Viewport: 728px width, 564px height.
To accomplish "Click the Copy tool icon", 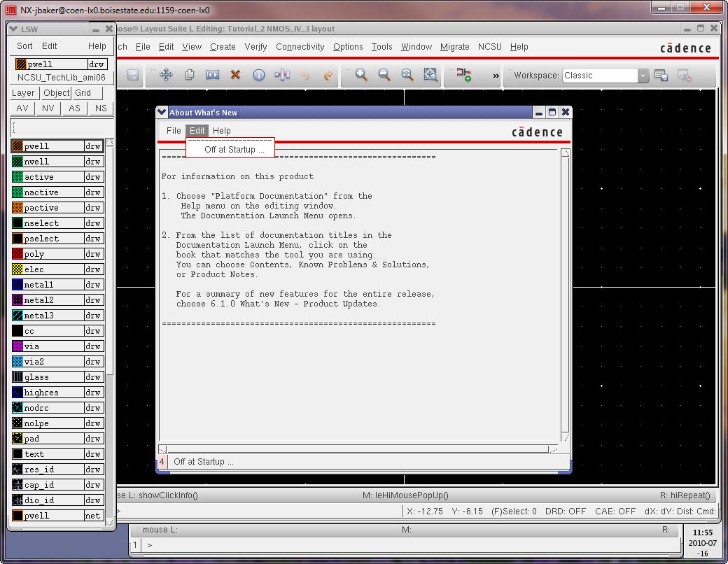I will pos(190,75).
